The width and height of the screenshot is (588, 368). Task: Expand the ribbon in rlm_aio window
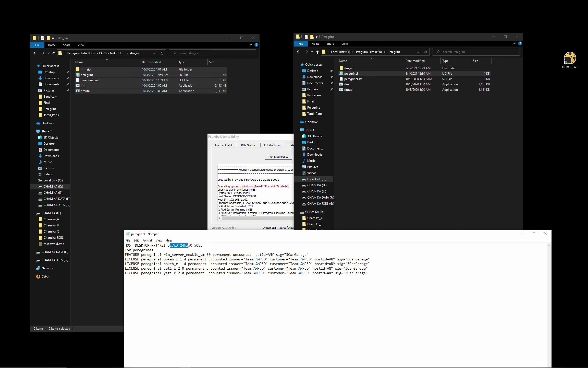(251, 45)
